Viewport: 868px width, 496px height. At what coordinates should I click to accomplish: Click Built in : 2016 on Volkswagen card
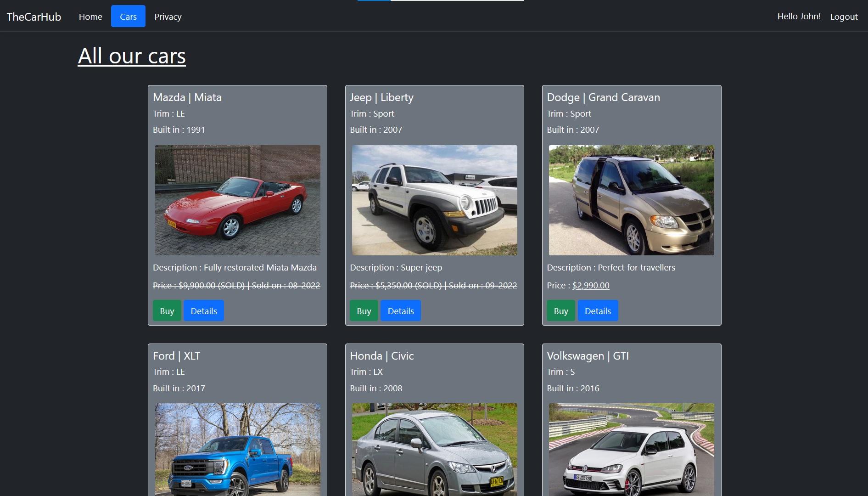tap(573, 389)
